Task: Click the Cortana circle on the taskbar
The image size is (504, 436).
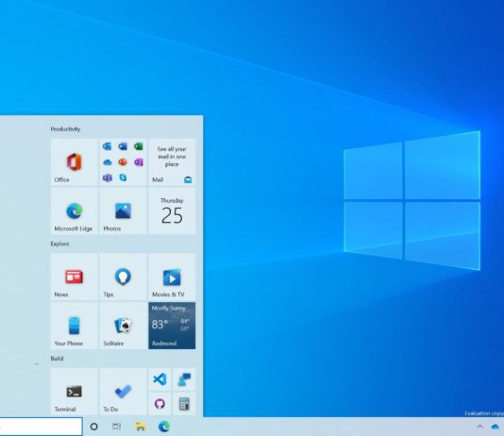Action: point(93,427)
